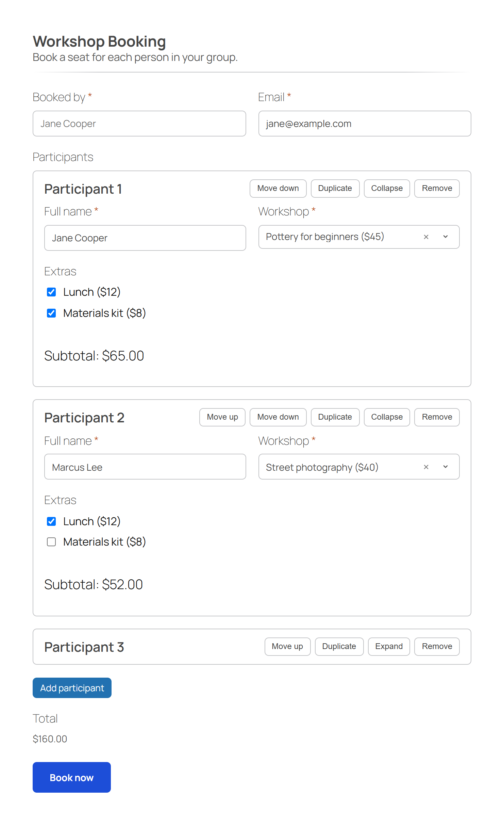Viewport: 504px width, 825px height.
Task: Move Participant 2 up
Action: 222,417
